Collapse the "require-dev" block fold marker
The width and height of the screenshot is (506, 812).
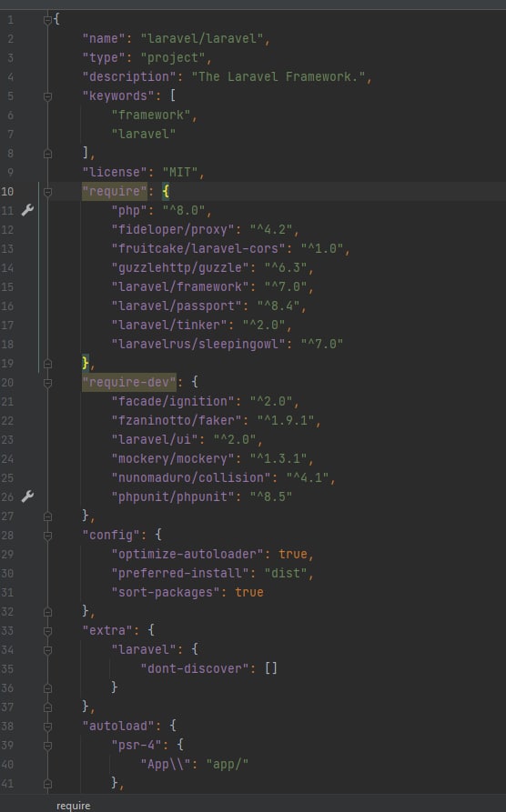click(47, 383)
